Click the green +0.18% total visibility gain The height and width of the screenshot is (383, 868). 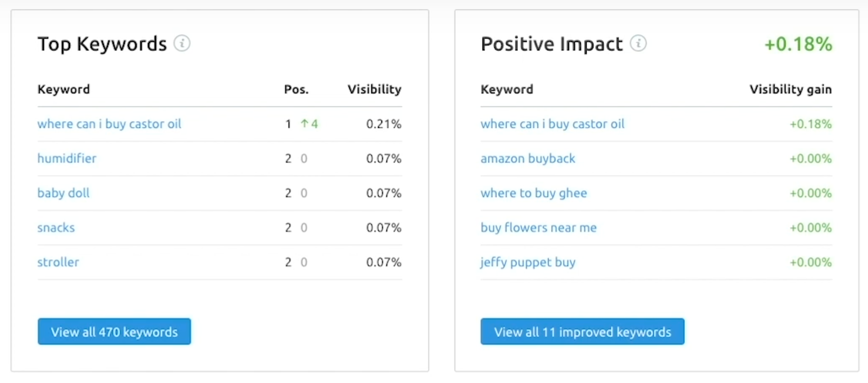pyautogui.click(x=798, y=44)
